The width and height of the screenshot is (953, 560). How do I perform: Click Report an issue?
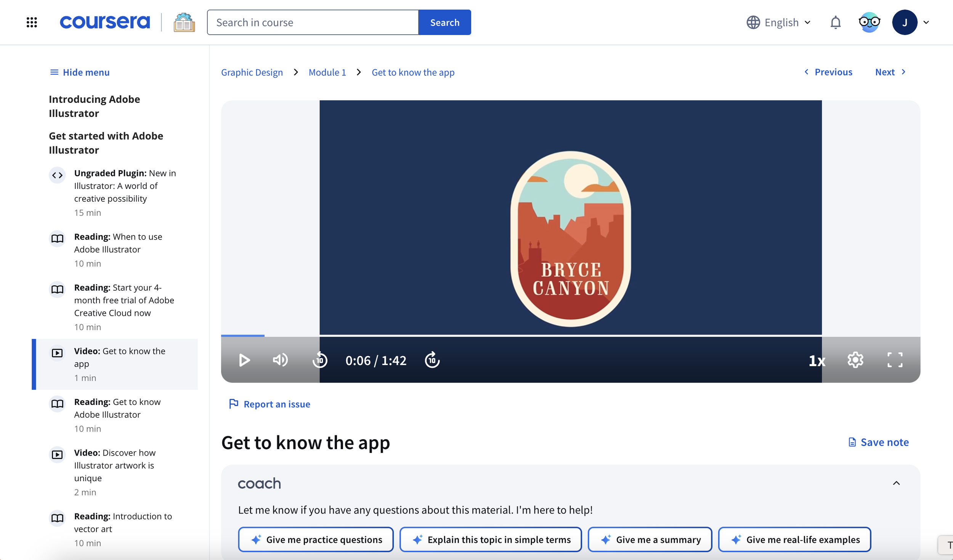[x=270, y=404]
